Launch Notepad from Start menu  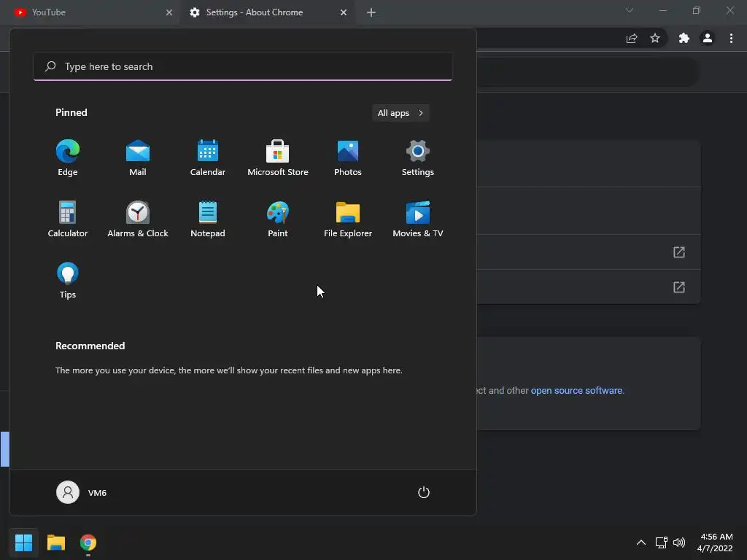[x=208, y=219]
